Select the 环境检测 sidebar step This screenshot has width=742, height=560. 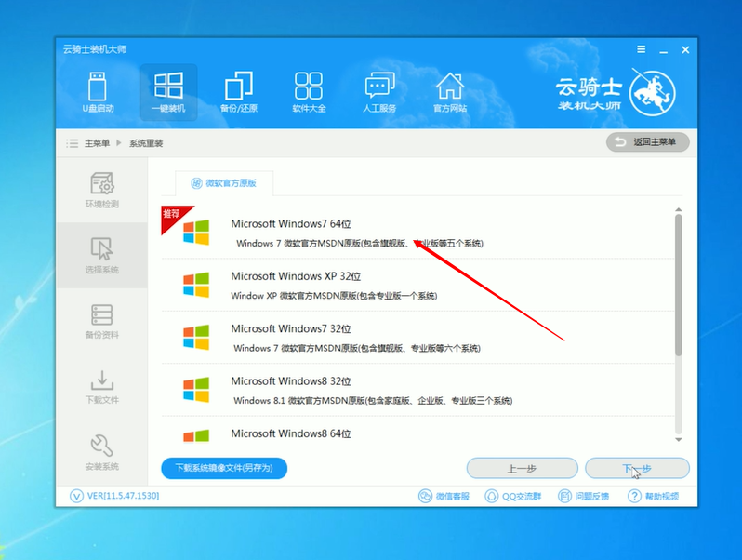[x=101, y=191]
